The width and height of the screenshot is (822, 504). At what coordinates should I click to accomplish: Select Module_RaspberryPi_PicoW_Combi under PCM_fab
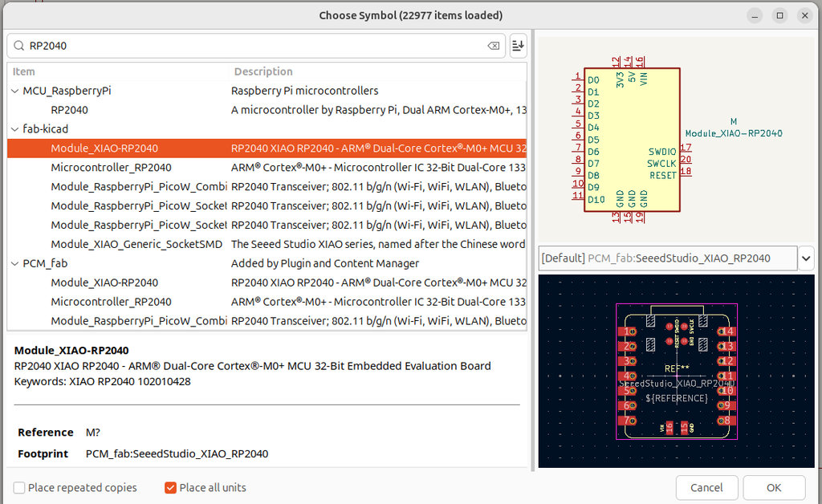[267, 321]
